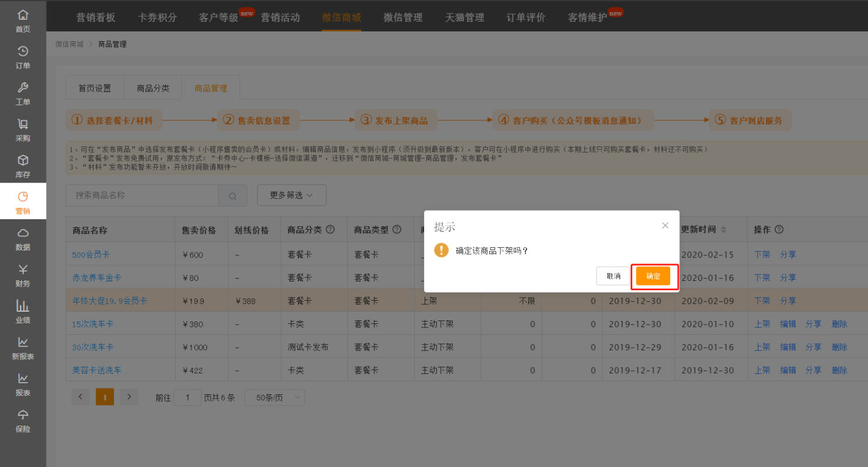The image size is (868, 467).
Task: Click price ¥1000 in 30次洗车卡 row
Action: 195,348
